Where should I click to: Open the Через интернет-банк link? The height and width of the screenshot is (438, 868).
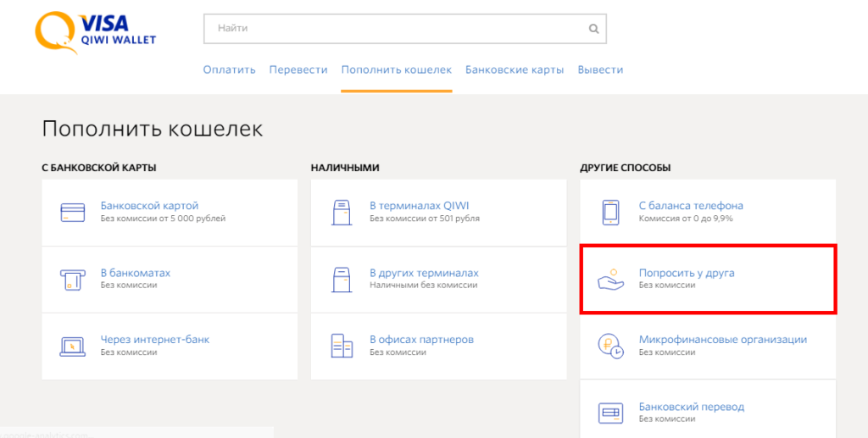click(x=155, y=340)
